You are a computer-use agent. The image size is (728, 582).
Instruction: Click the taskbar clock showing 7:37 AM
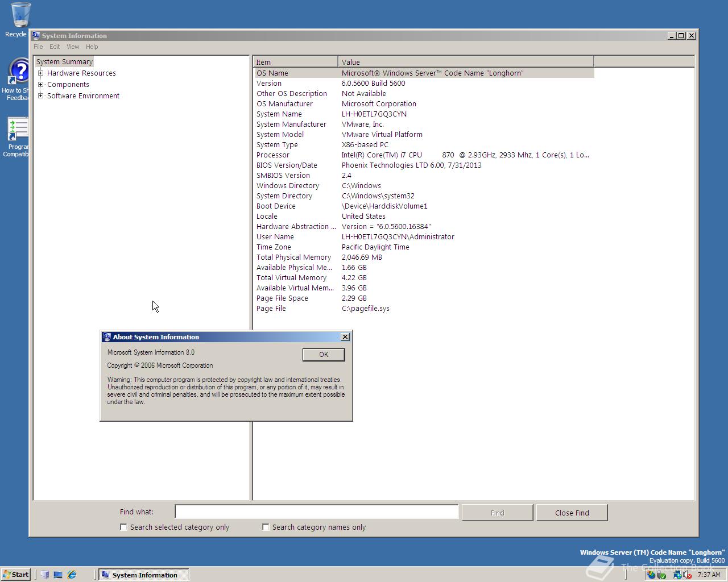(709, 575)
